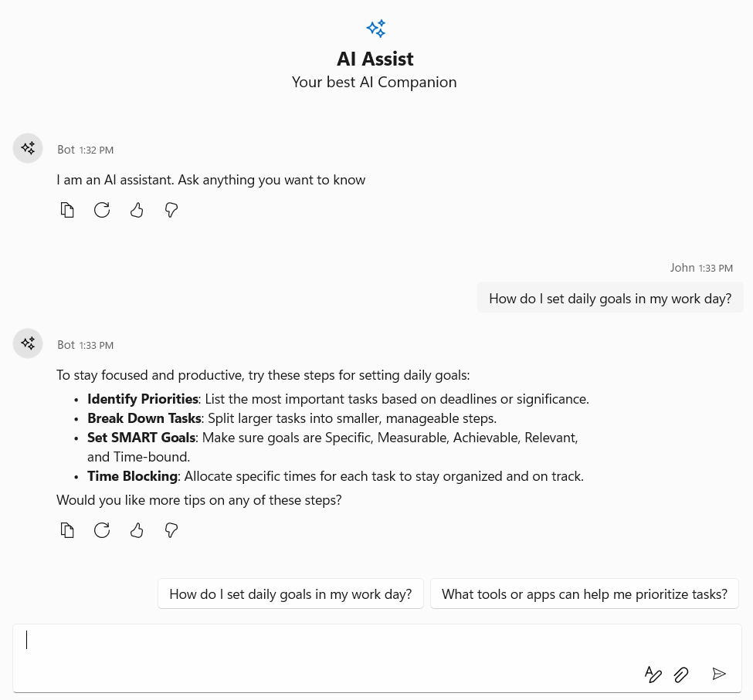Click the 1:33 PM timestamp on John's message
753x700 pixels.
click(716, 268)
